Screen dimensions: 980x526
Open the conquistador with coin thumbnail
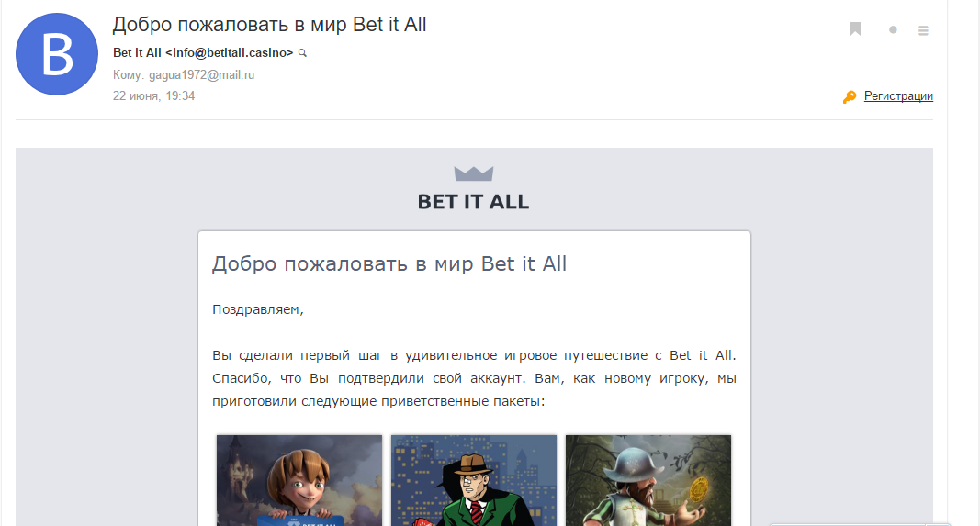coord(648,480)
